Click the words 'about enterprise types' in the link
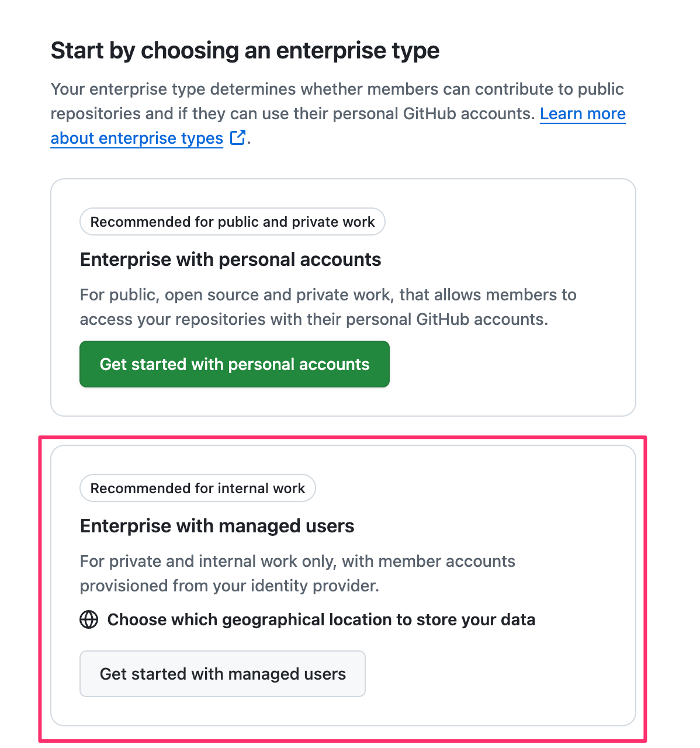700x748 pixels. 137,138
